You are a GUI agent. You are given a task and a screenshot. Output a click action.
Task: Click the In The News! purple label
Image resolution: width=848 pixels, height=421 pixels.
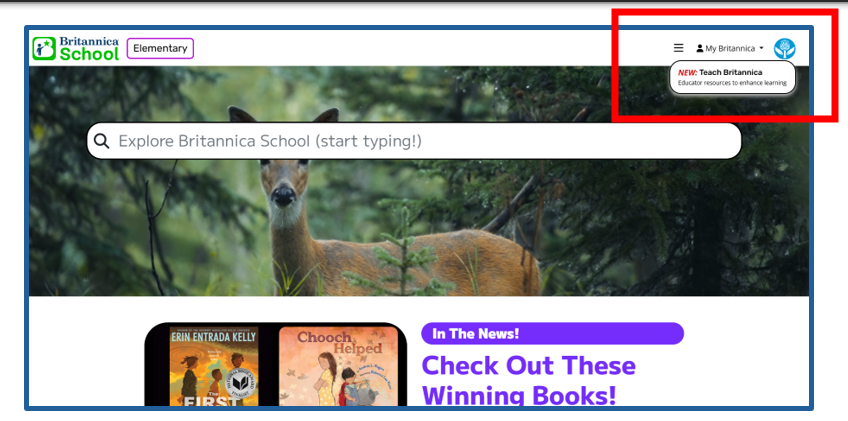point(552,334)
